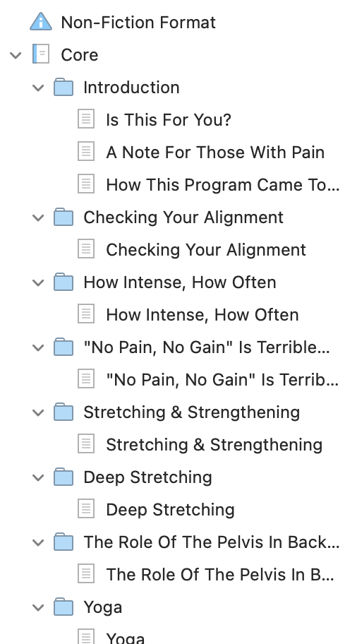357x644 pixels.
Task: Click the How Intense, How Often document icon
Action: point(86,315)
